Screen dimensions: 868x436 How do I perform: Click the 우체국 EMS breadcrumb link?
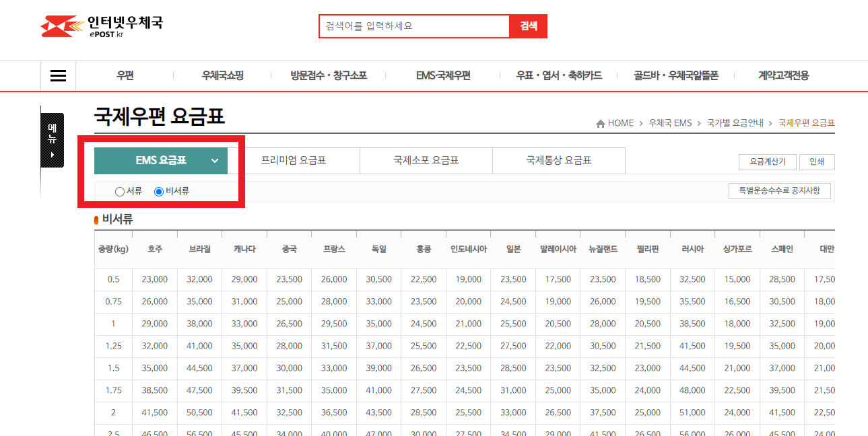tap(670, 122)
